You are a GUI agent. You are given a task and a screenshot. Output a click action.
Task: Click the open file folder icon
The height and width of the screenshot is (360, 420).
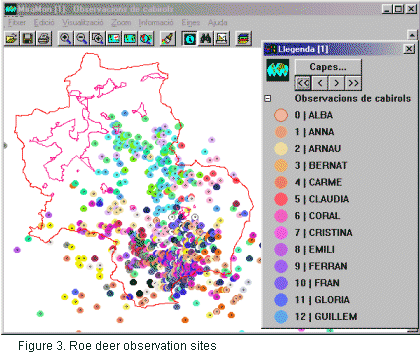12,39
